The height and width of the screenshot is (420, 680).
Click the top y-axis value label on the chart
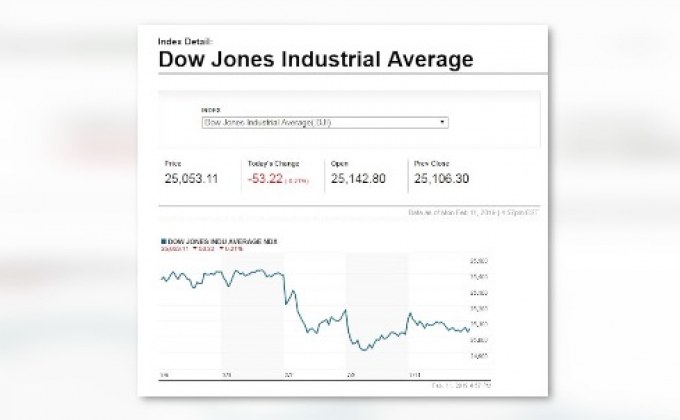(x=479, y=261)
